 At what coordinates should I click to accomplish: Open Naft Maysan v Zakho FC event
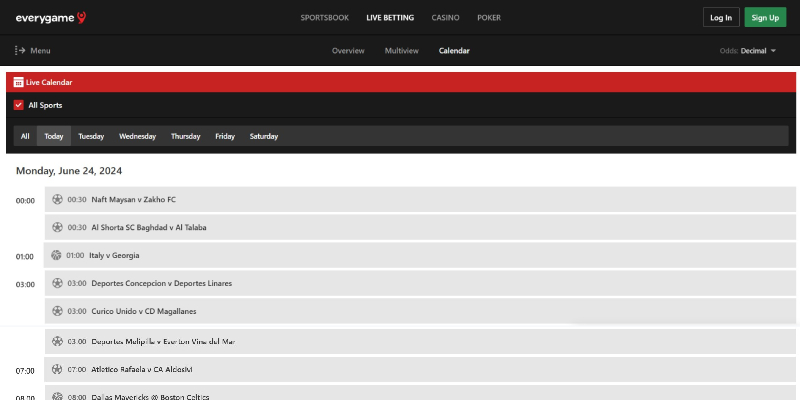tap(420, 199)
